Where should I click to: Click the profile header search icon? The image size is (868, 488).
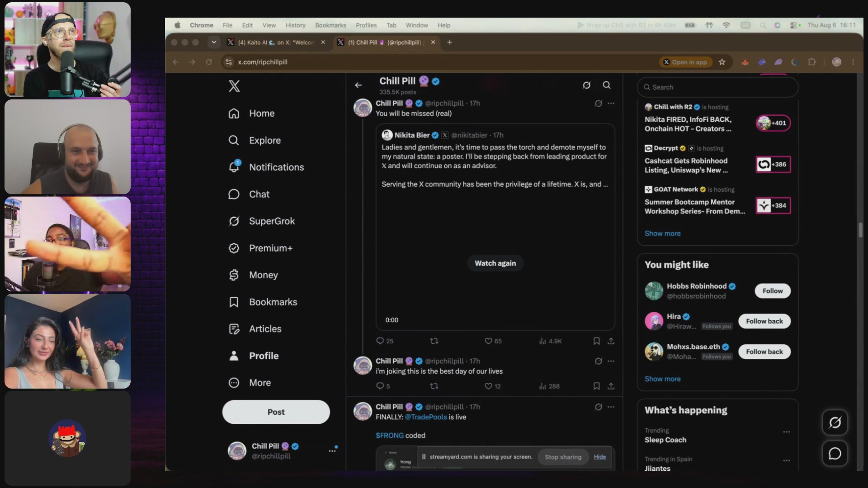[x=607, y=85]
